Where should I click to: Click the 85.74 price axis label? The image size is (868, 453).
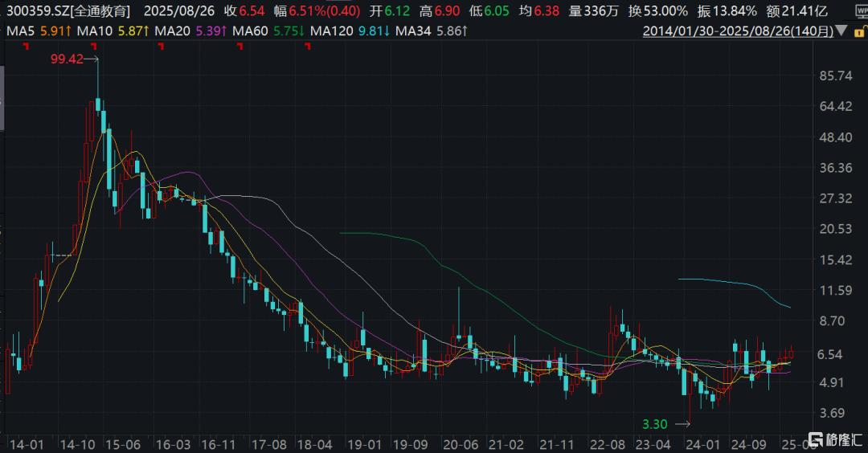[x=836, y=75]
